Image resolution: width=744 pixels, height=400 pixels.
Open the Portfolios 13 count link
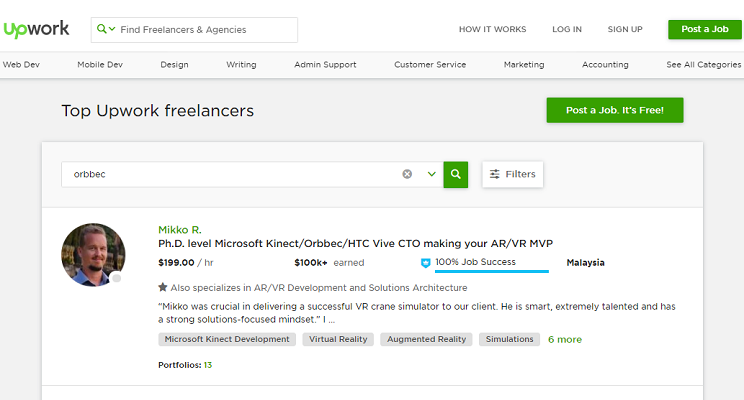[x=208, y=365]
